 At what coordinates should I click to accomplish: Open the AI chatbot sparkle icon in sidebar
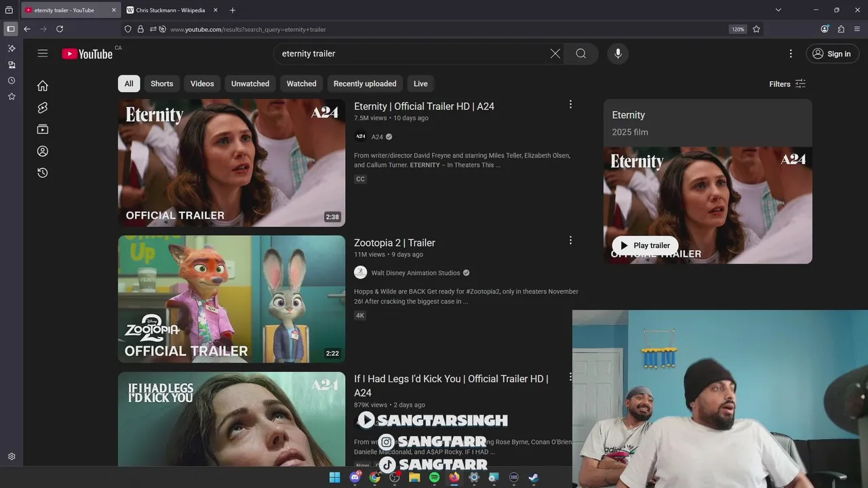click(12, 48)
